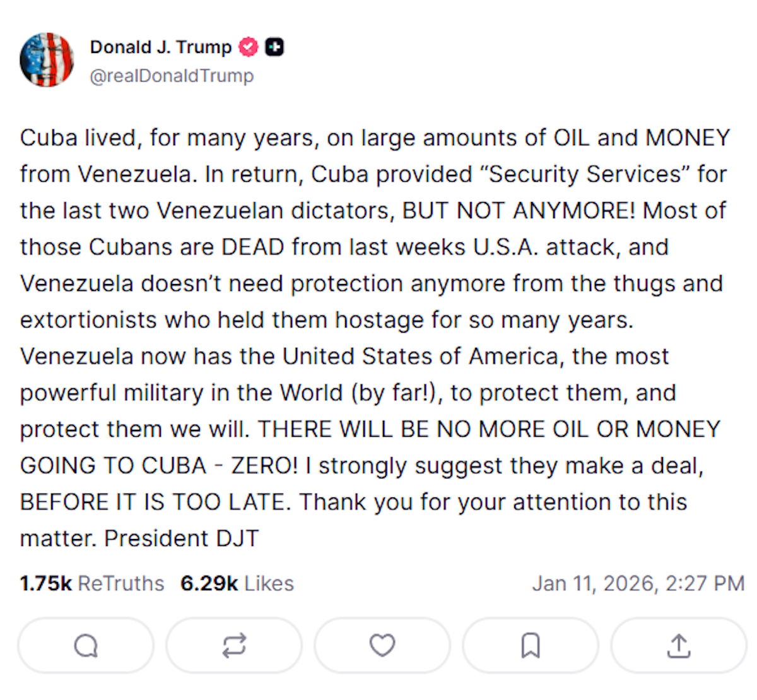Click the "GOING TO CUBA - ZERO!" phrase
Viewport: 757px width, 700px height.
pos(159,466)
